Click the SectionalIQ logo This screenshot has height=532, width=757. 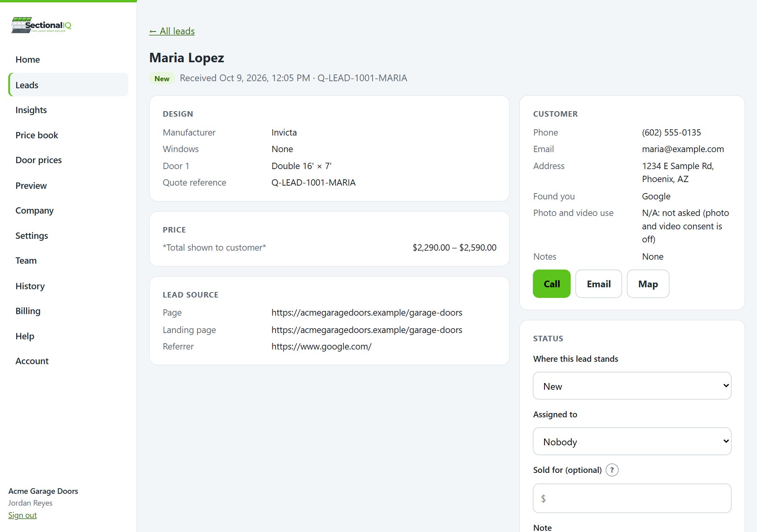click(41, 25)
